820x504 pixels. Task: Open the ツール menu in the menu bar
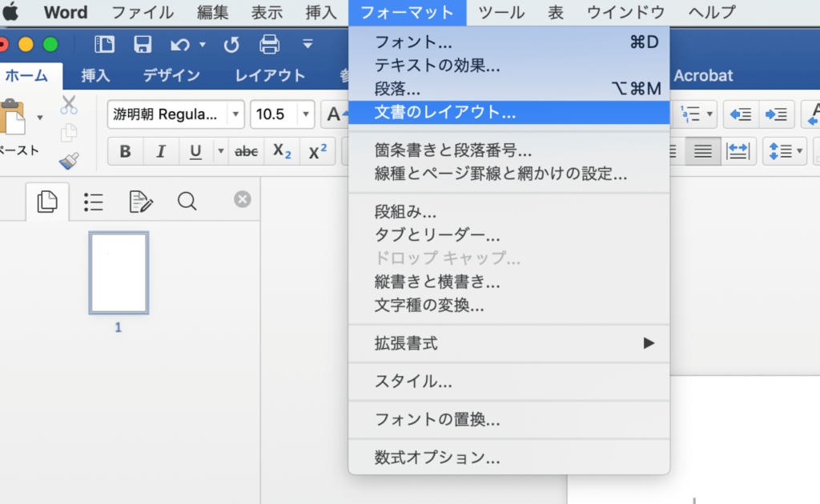coord(501,12)
